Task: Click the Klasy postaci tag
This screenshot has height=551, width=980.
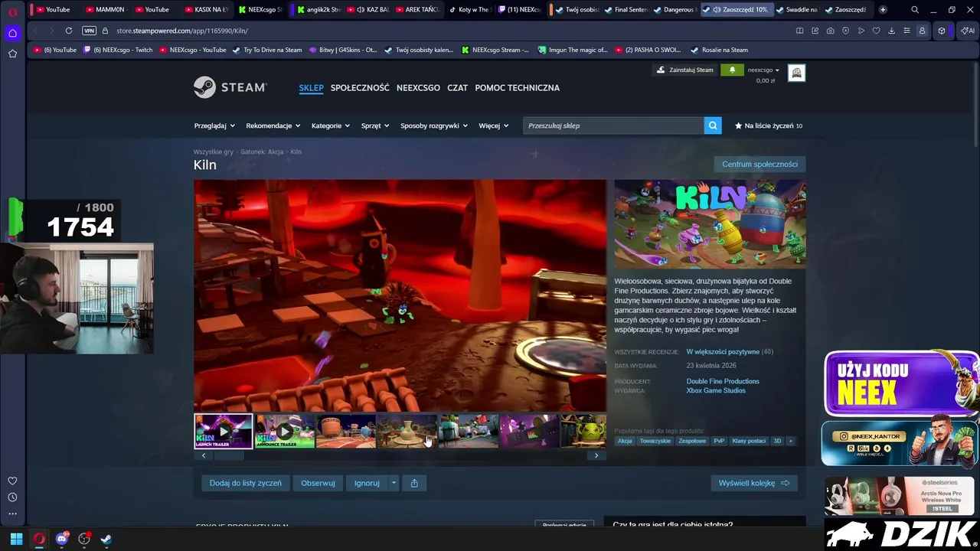Action: tap(749, 441)
